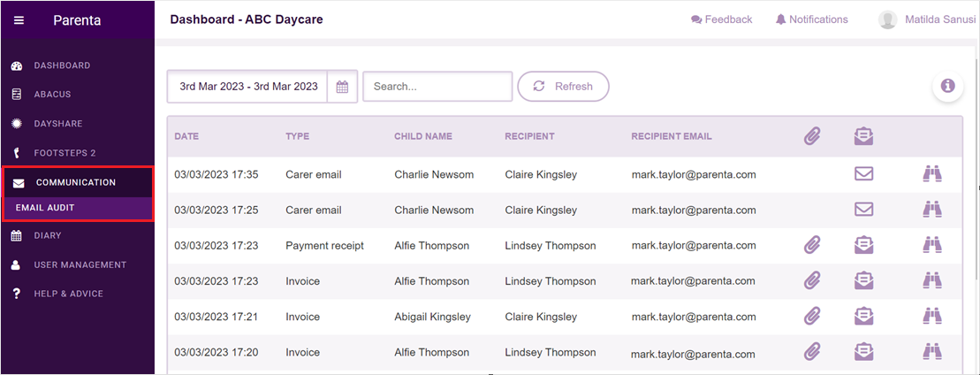
Task: Click envelope icon for 17:25 Carer email
Action: 863,210
